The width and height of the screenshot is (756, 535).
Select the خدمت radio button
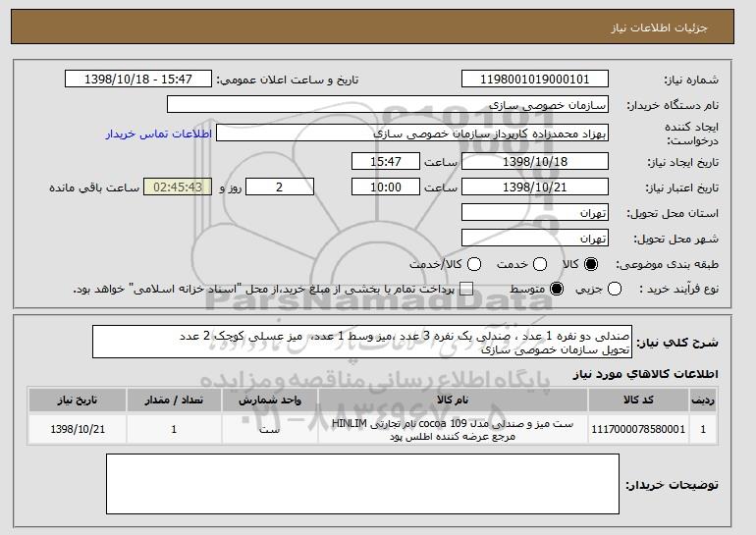[540, 264]
